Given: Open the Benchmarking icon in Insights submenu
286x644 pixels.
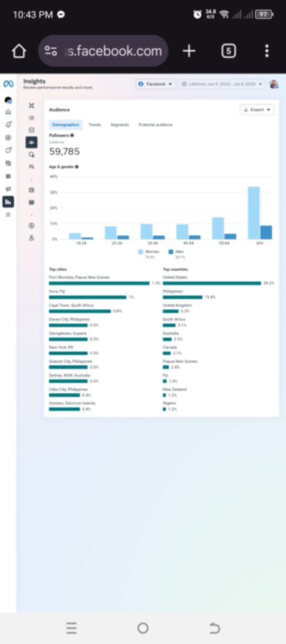Looking at the screenshot, I should click(x=31, y=167).
